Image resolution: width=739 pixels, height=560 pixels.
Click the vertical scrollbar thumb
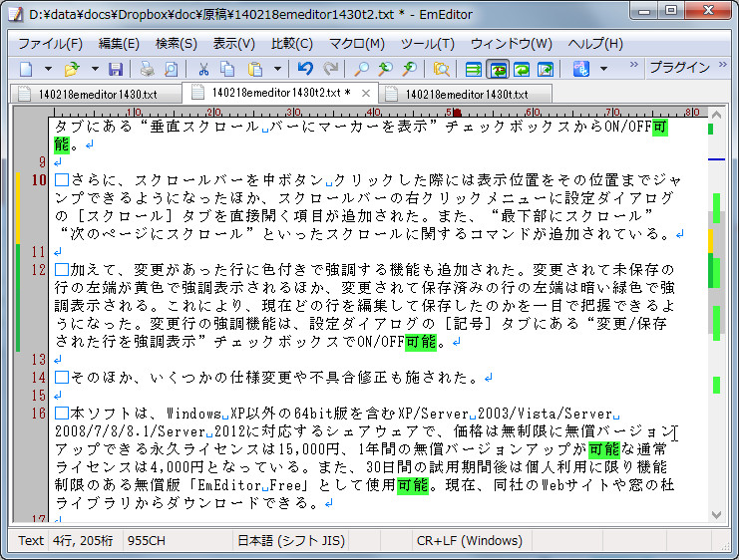tap(716, 272)
